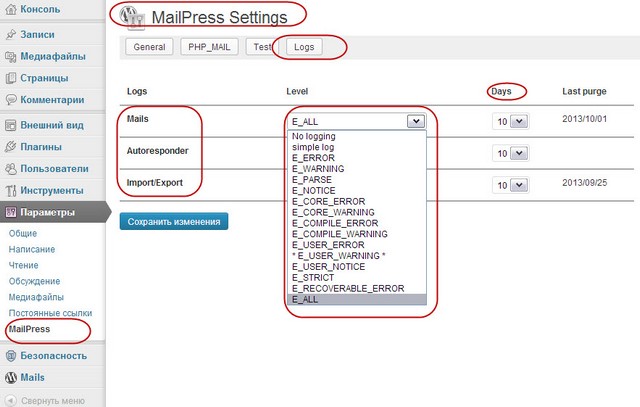Choose highlighted E_ALL list option

click(357, 299)
